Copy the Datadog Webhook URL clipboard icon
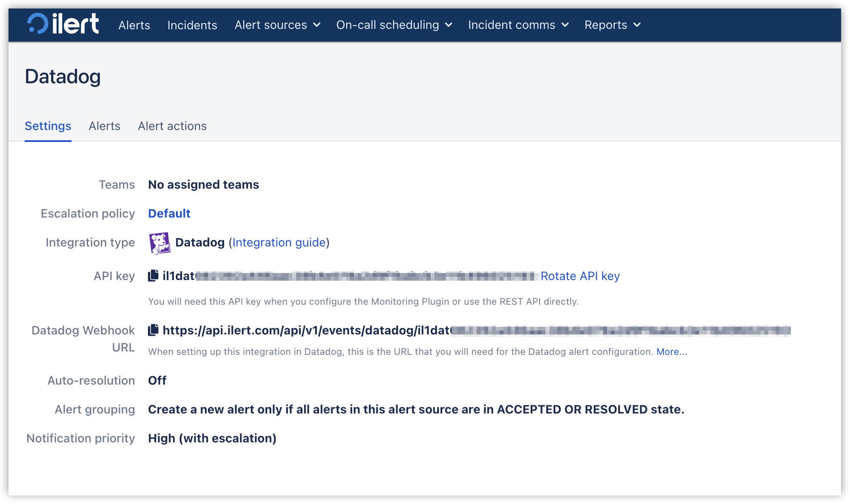 pos(153,330)
